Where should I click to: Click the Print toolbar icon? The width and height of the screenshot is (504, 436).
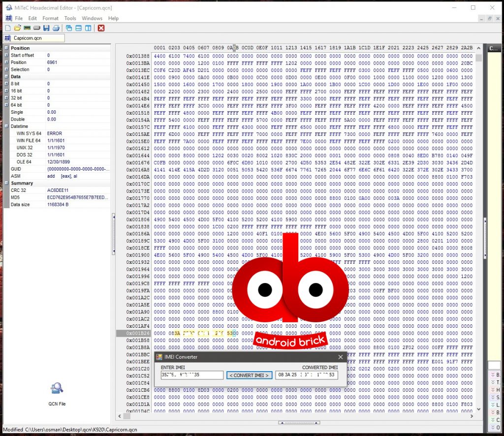[56, 28]
